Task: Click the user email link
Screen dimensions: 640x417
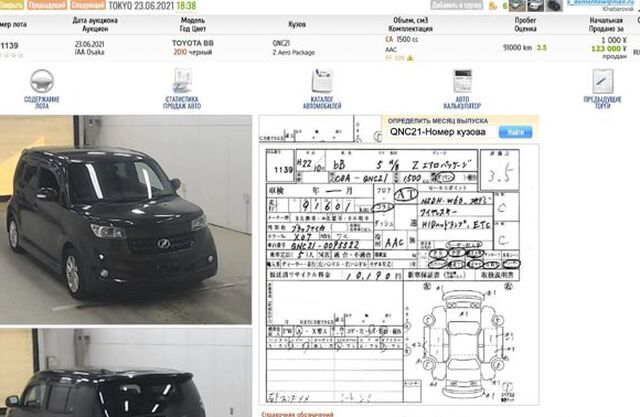Action: coord(600,2)
